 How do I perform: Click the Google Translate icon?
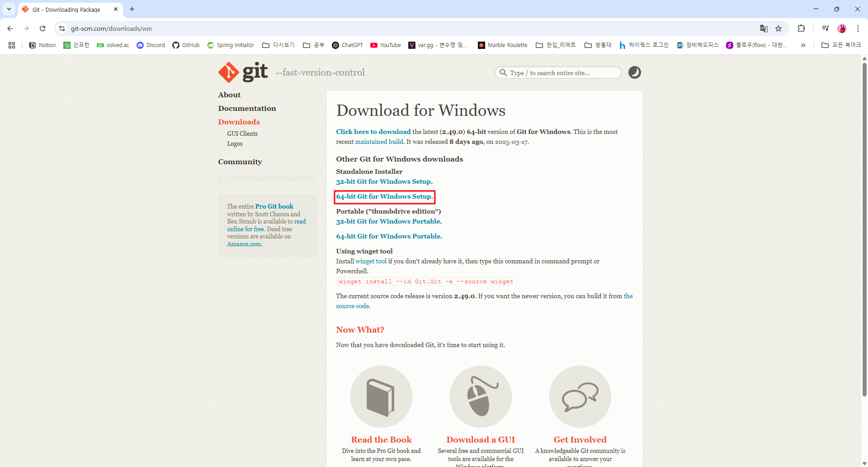point(764,29)
